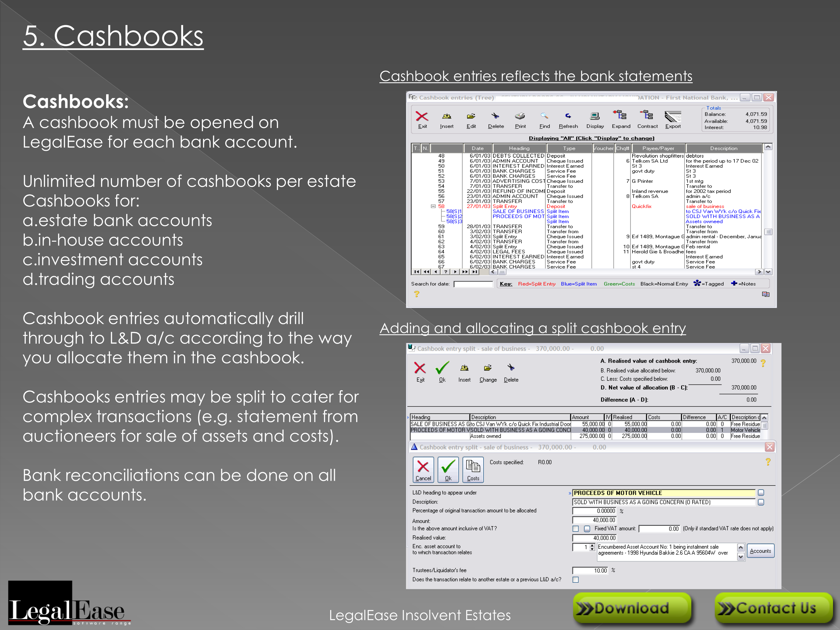Open the lookup button beside L&D heading field
This screenshot has width=840, height=630.
tap(761, 493)
